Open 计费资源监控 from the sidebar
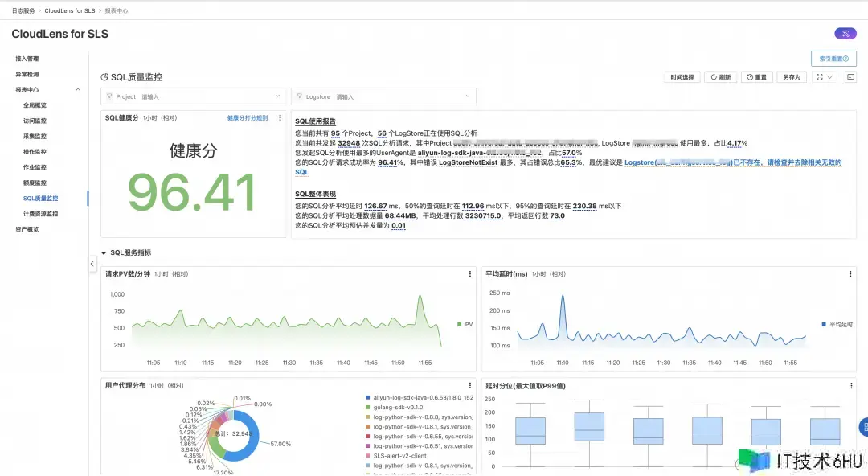This screenshot has width=868, height=476. [40, 214]
